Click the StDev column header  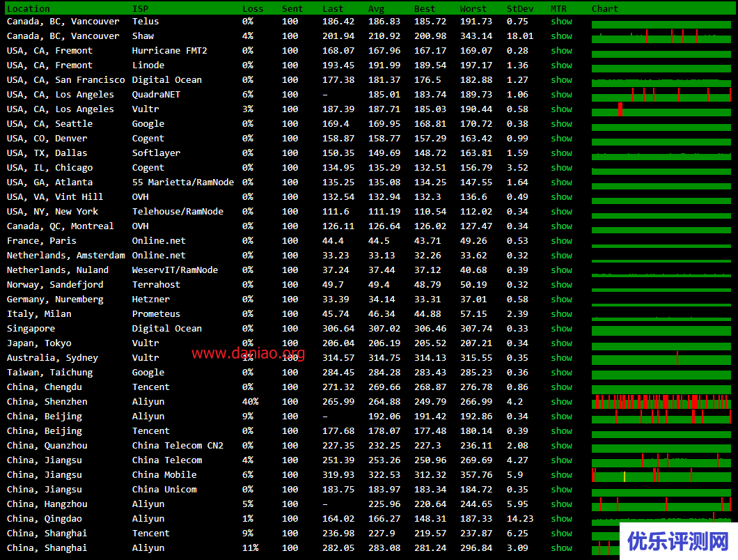(520, 8)
